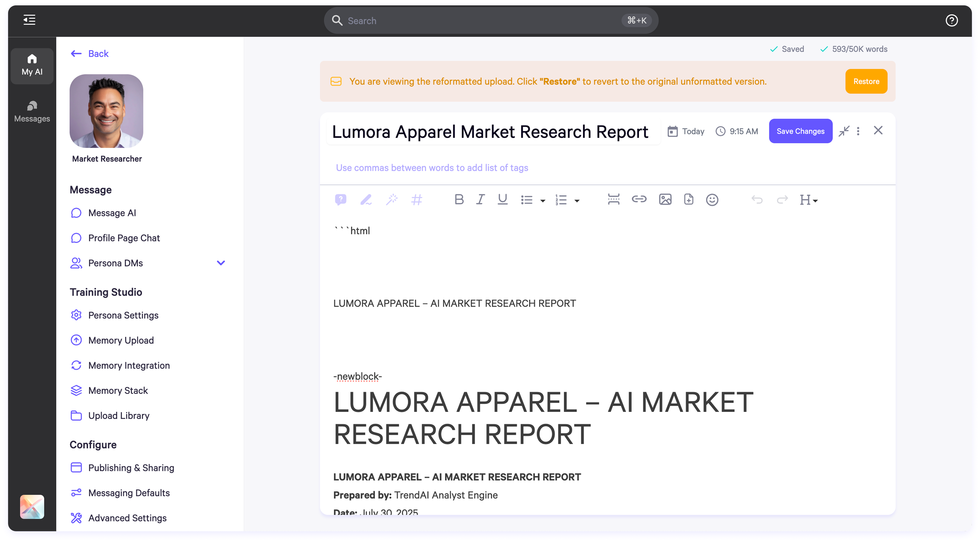
Task: Open the bullet list style dropdown arrow
Action: pos(542,201)
